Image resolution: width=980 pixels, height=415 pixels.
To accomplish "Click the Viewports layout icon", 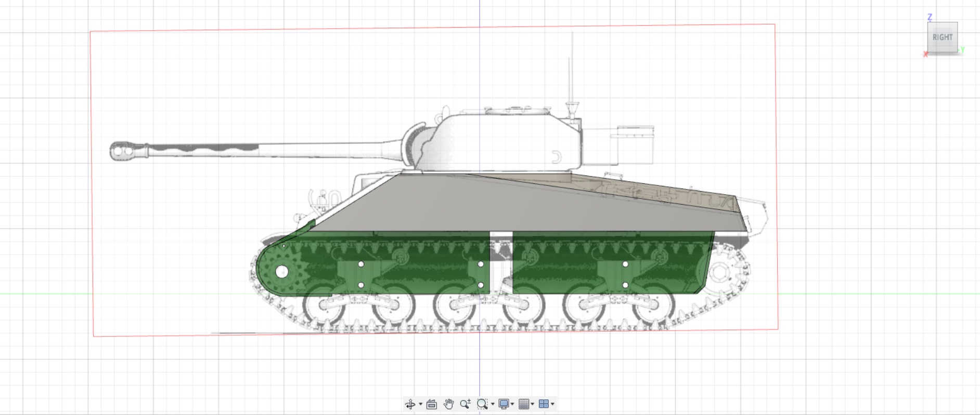I will 544,404.
